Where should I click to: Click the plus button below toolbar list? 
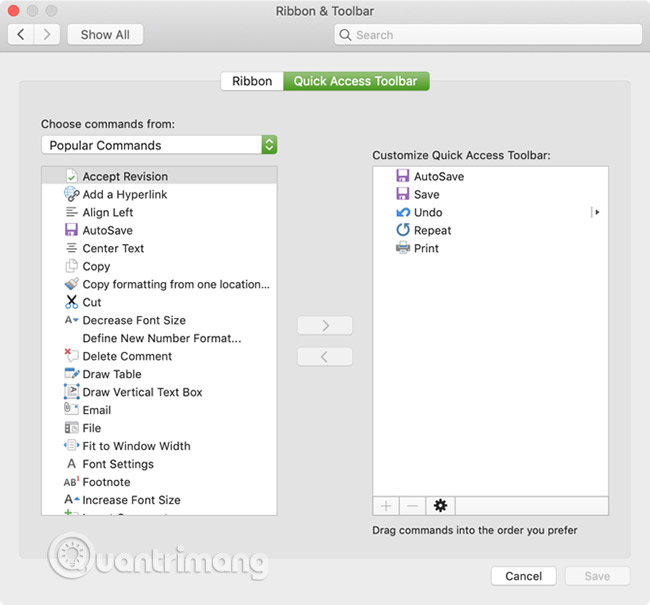click(387, 506)
